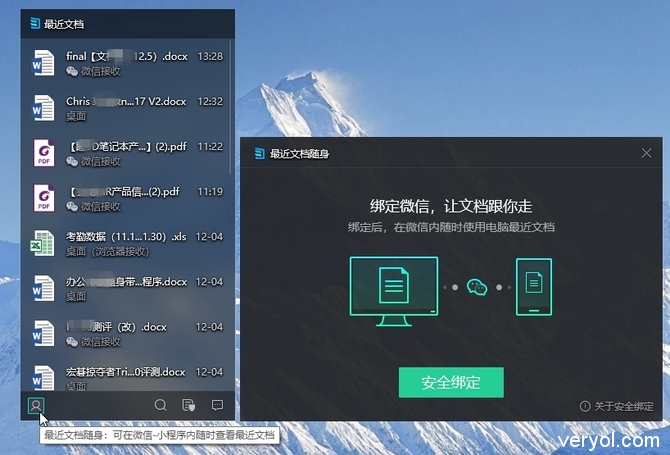
Task: Click WeChat icon under the 11:19 pdf
Action: [72, 207]
